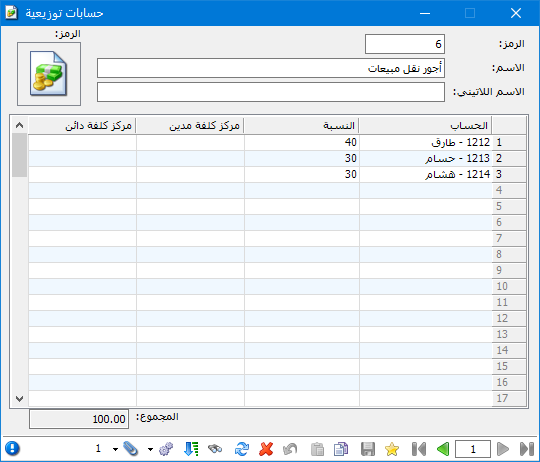Screen dimensions: 540x462
Task: Jump to the last record button
Action: click(527, 449)
